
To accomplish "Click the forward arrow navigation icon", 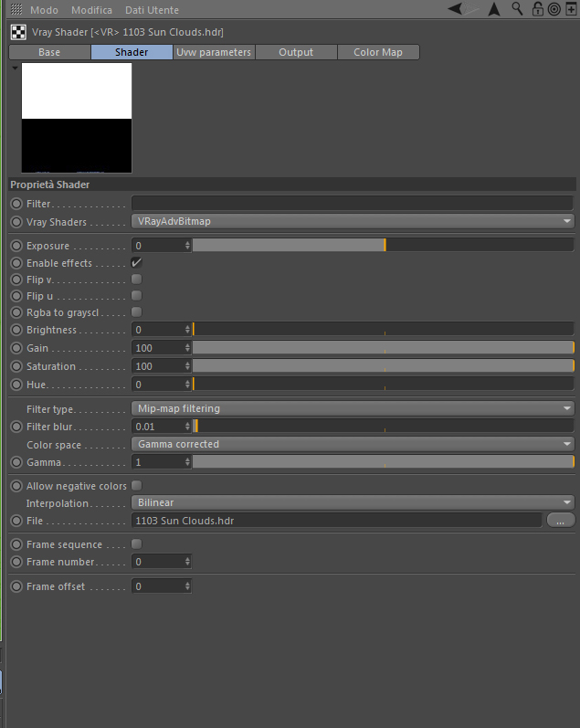I will pos(471,9).
